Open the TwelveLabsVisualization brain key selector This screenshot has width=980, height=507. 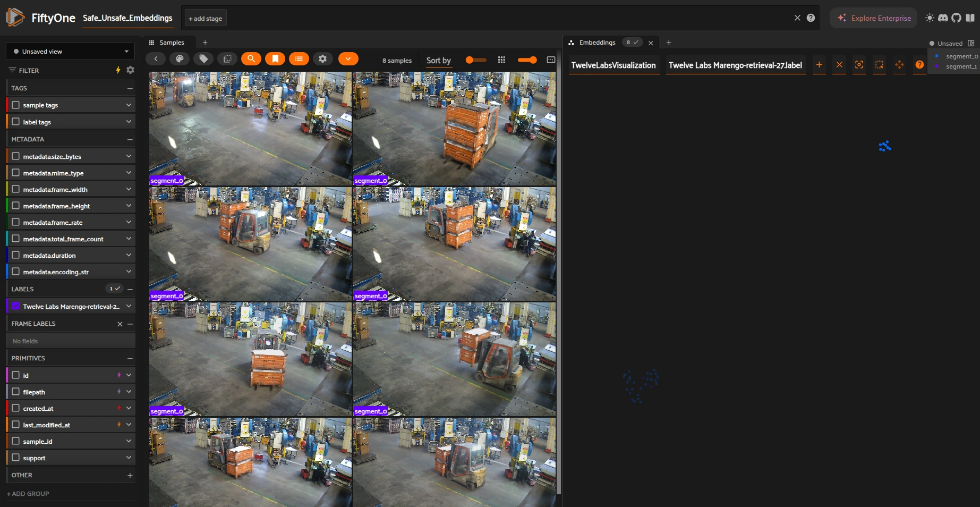click(613, 65)
